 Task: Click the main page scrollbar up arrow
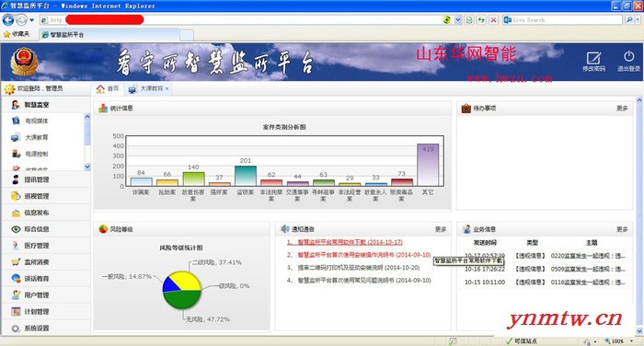(x=639, y=100)
